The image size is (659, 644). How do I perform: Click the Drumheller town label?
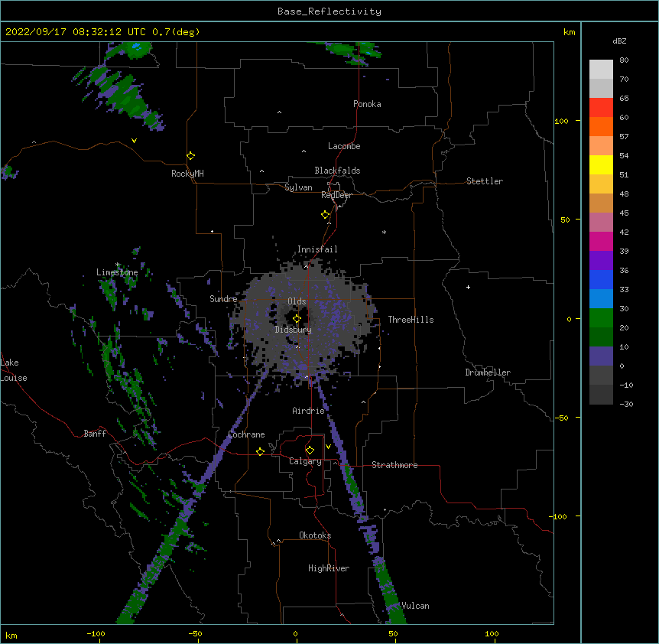click(x=488, y=372)
